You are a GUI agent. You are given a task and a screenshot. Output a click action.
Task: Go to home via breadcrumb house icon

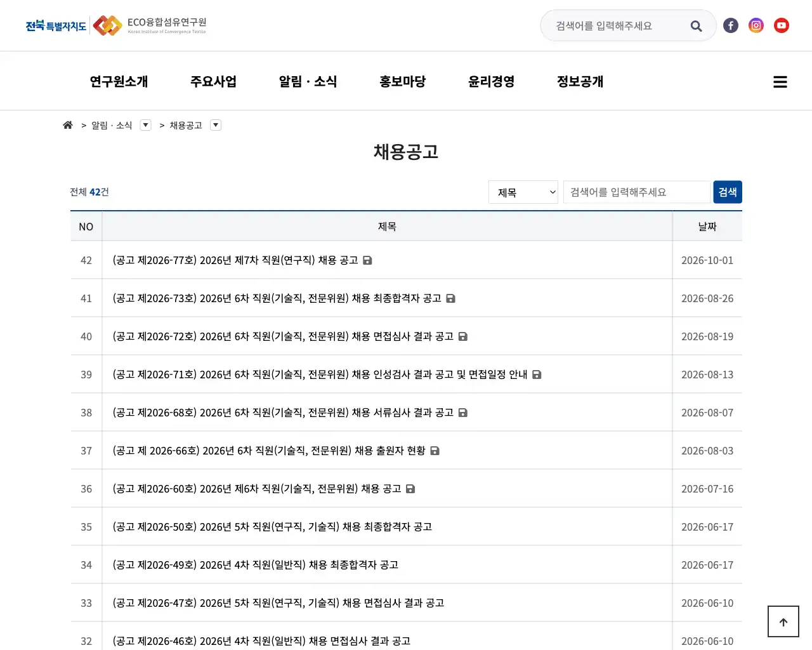click(x=68, y=125)
